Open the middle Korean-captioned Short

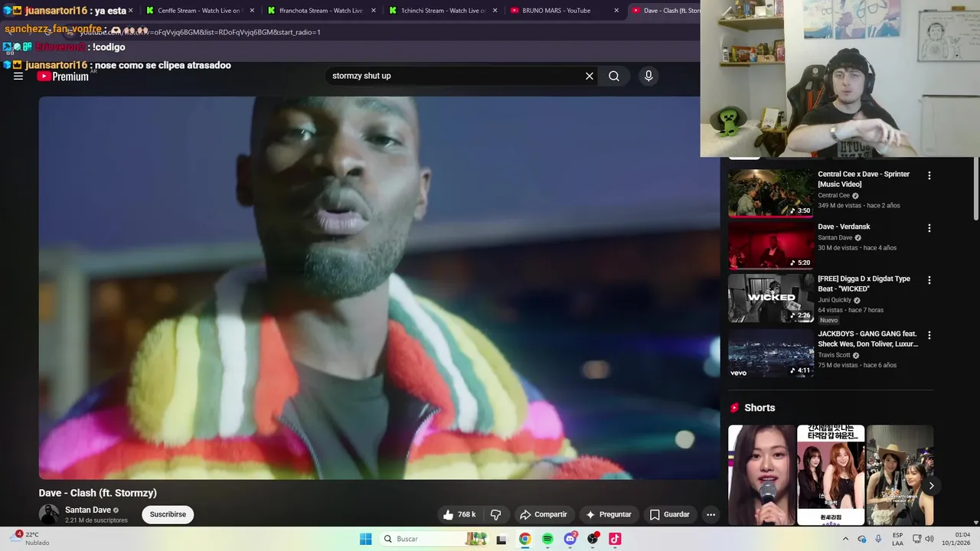pyautogui.click(x=831, y=475)
